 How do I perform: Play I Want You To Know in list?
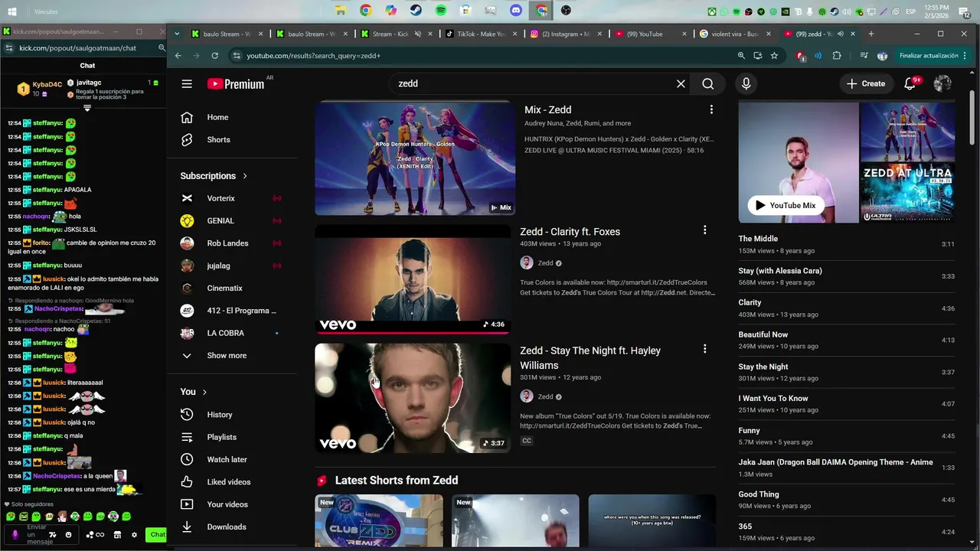click(x=846, y=404)
